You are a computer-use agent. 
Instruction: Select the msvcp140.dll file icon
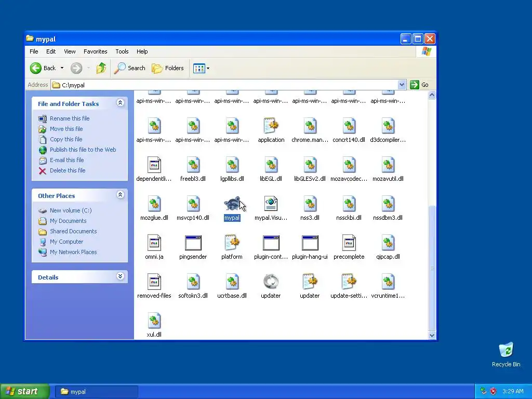(193, 204)
